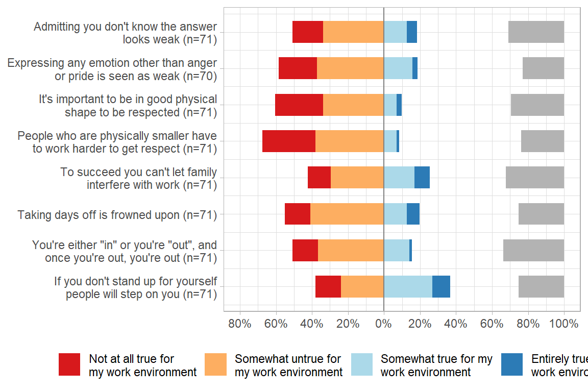
Task: Click the orange bar segment in 'Taking days off is frowned upon'
Action: coord(347,214)
